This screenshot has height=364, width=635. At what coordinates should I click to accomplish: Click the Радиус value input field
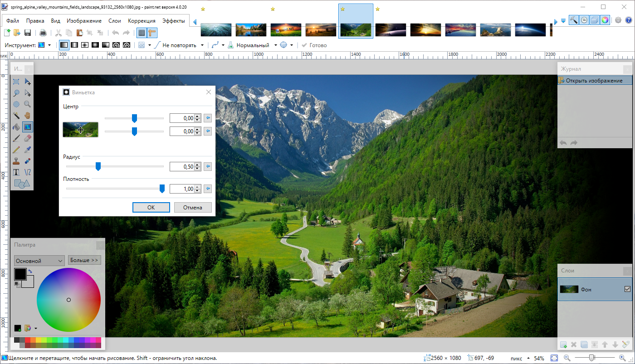pos(182,167)
